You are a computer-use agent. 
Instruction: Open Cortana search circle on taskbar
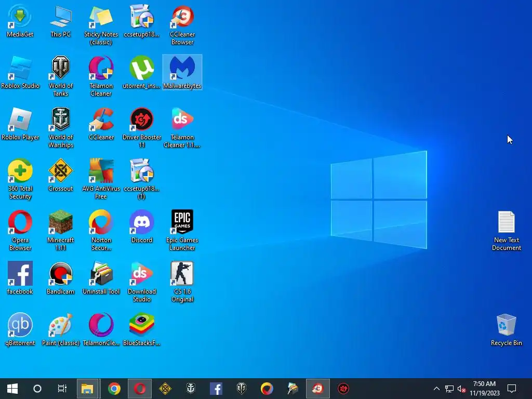tap(37, 389)
